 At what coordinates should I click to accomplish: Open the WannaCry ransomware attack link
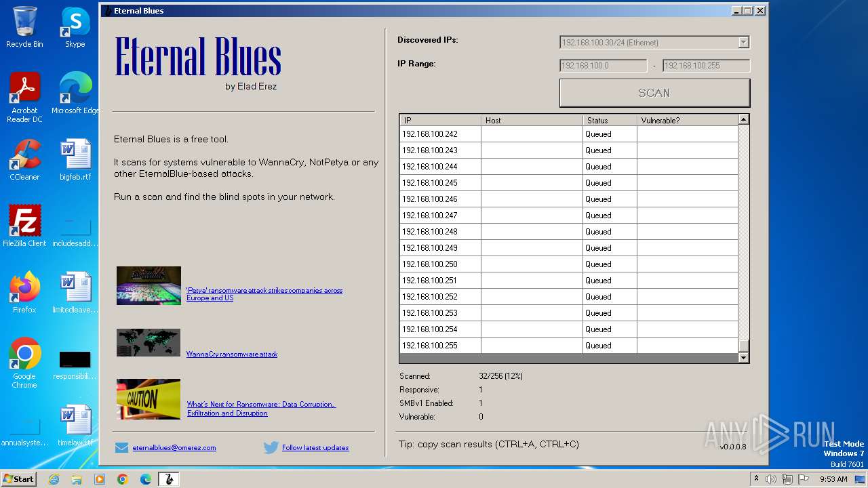pyautogui.click(x=232, y=354)
